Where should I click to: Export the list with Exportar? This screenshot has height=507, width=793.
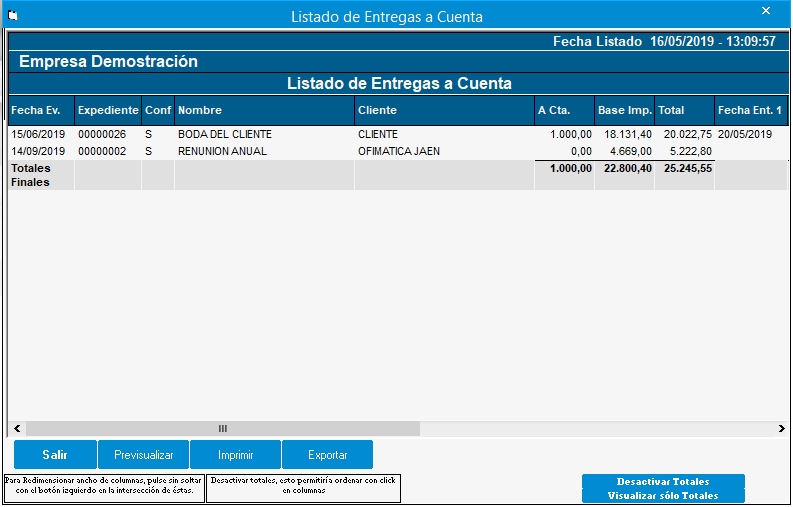click(x=328, y=454)
